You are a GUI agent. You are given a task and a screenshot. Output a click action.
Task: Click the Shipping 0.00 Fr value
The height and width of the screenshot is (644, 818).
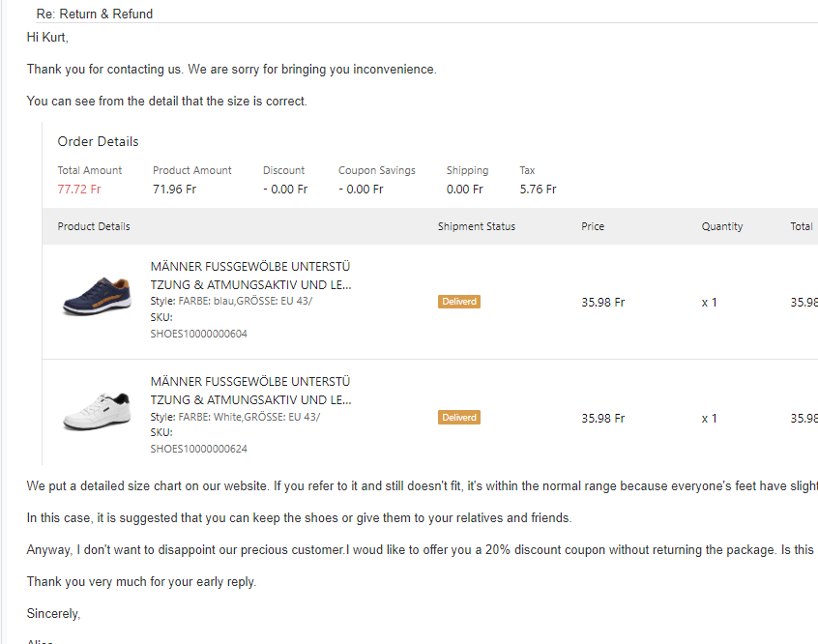tap(465, 189)
